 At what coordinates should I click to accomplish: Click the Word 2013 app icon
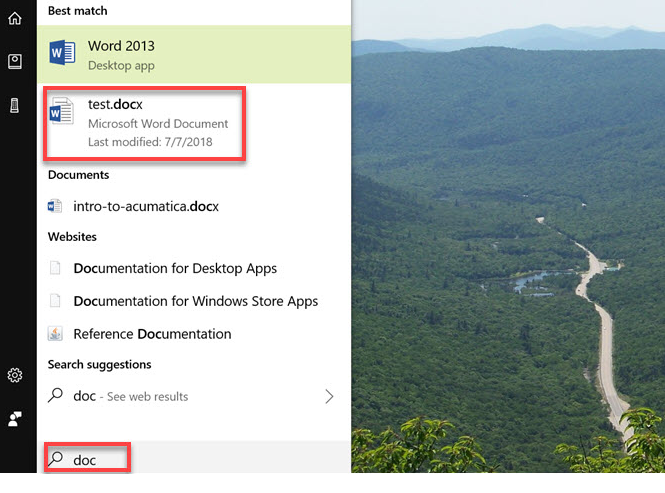[62, 54]
